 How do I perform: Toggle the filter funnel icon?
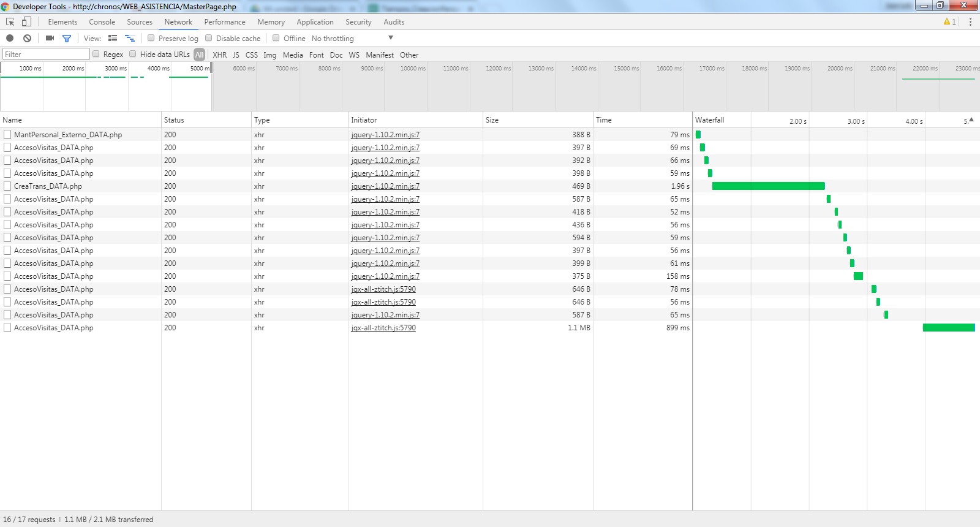(x=67, y=38)
